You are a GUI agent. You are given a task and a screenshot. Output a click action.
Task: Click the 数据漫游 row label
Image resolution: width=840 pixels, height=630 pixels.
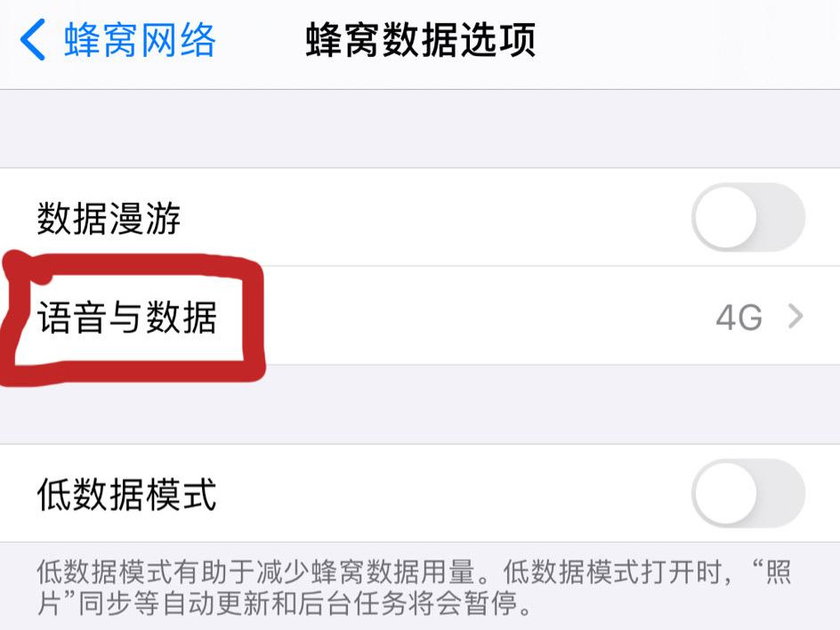109,219
